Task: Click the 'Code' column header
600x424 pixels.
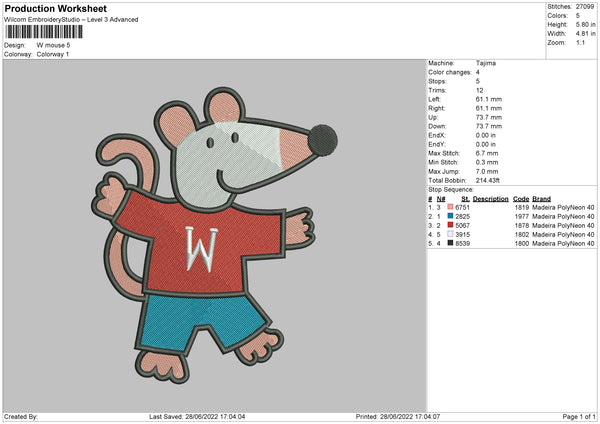Action: coord(521,199)
